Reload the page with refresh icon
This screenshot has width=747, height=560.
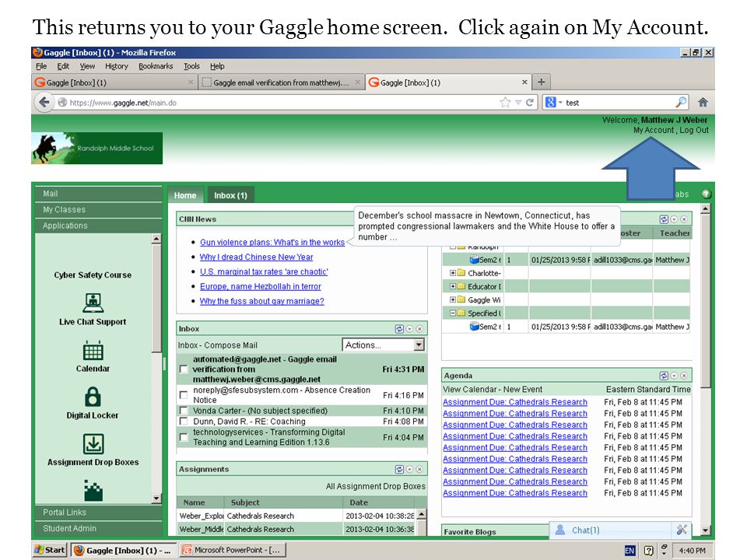click(529, 103)
